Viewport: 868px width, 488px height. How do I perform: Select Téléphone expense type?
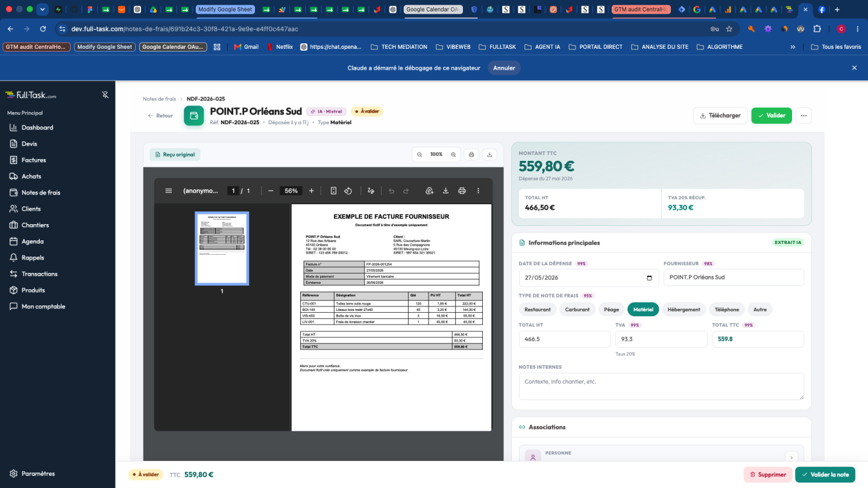point(727,310)
